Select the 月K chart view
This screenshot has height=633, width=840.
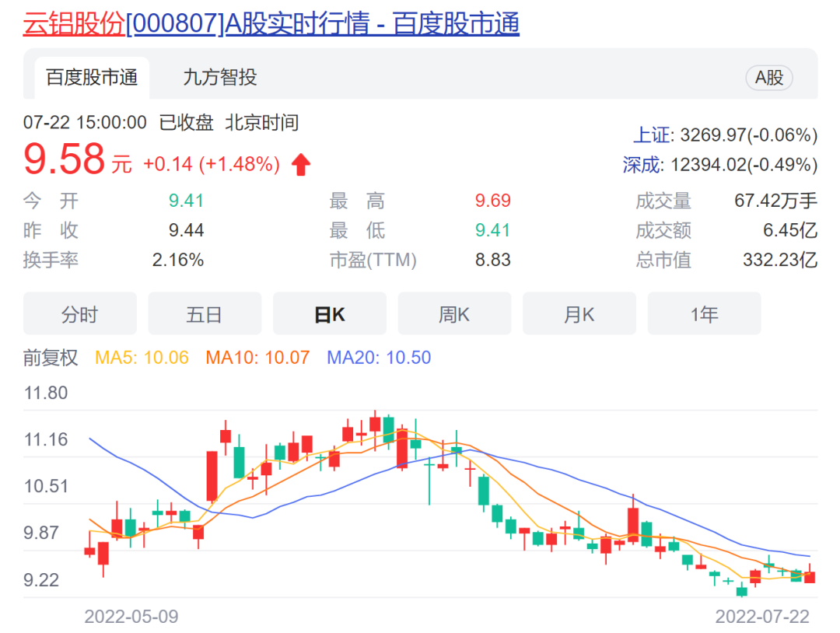(x=579, y=314)
